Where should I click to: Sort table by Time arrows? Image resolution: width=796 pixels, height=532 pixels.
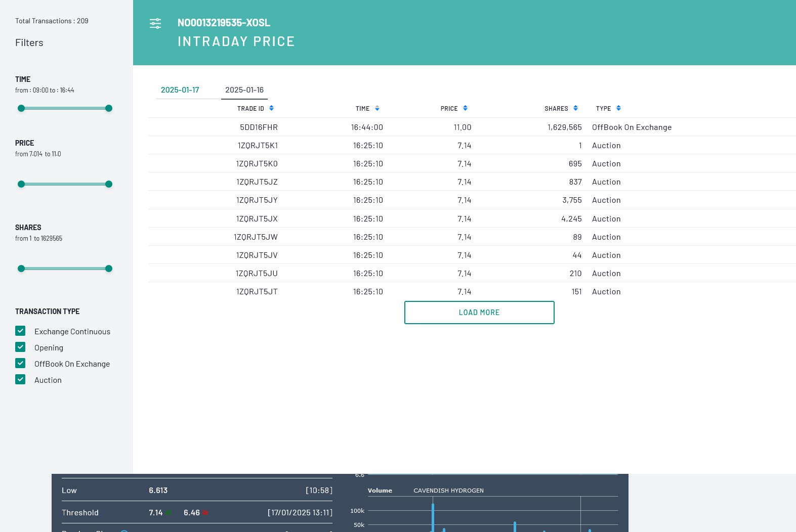(x=377, y=108)
